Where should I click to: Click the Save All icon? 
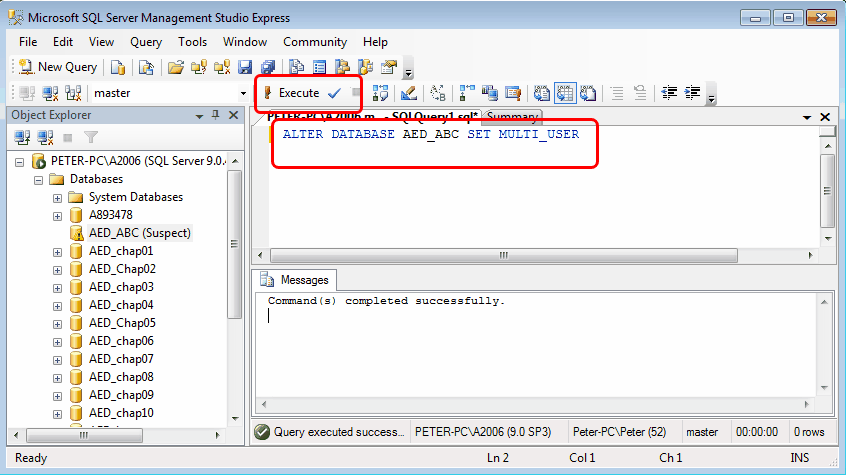[x=268, y=67]
